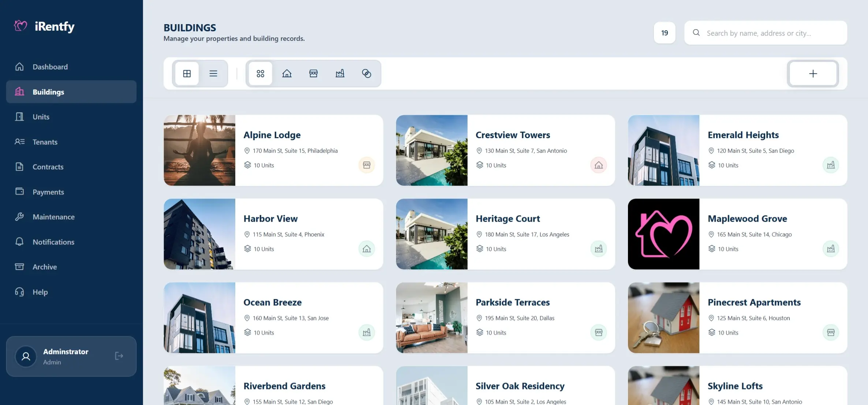Open the Harbor View building

[273, 234]
